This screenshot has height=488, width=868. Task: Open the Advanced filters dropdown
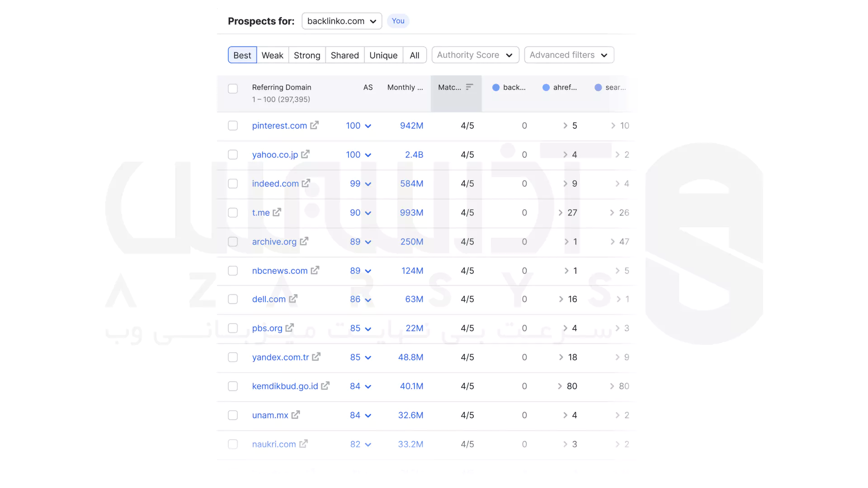coord(569,55)
